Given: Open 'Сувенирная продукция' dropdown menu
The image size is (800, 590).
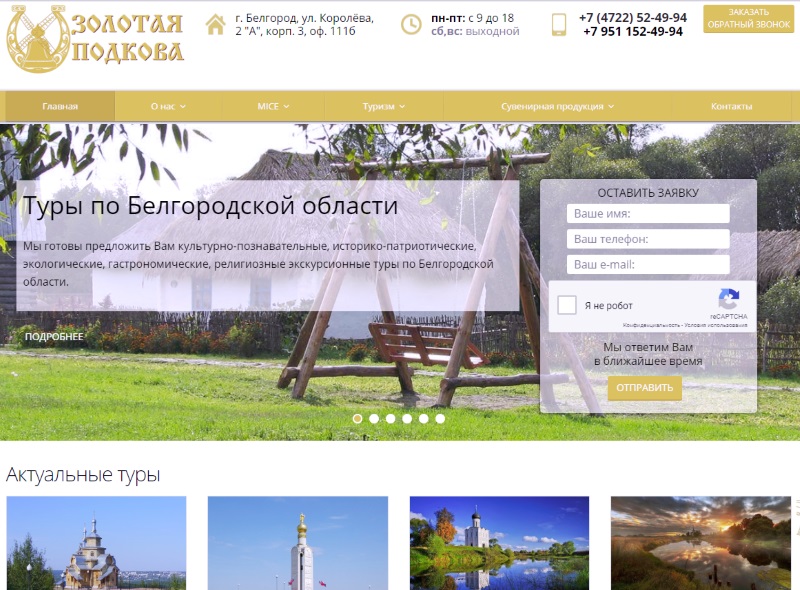Looking at the screenshot, I should pyautogui.click(x=557, y=106).
